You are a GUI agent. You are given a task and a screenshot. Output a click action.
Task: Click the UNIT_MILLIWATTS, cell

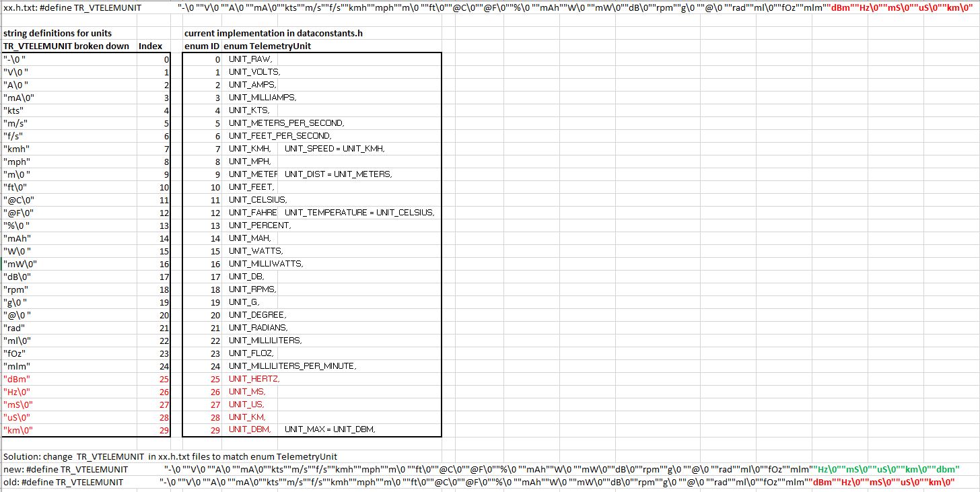266,264
